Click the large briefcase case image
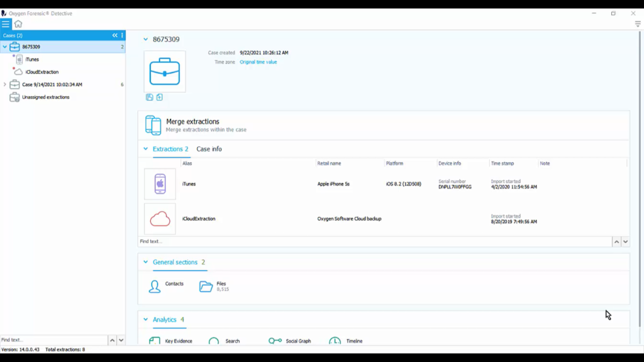The image size is (644, 362). (165, 72)
